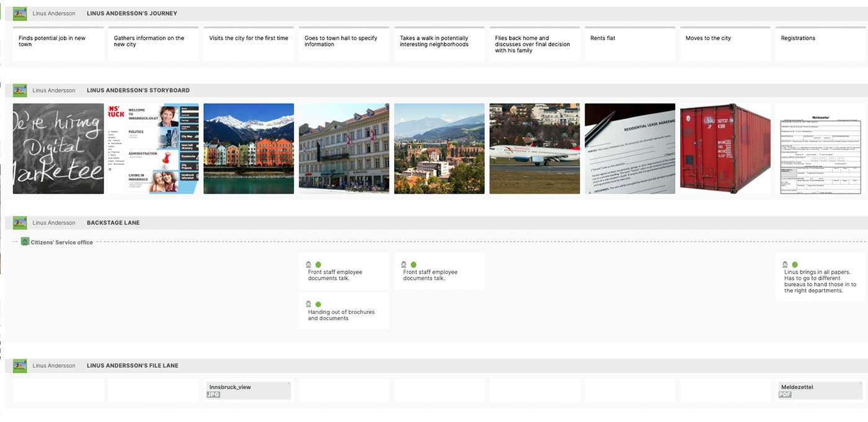The height and width of the screenshot is (422, 868).
Task: Select the 'Goes to town hall to specify information' step
Action: [344, 44]
